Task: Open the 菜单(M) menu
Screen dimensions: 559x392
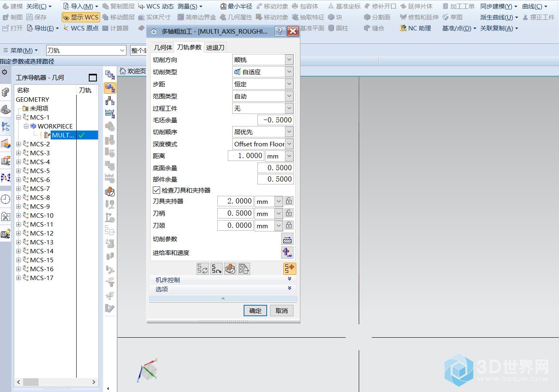Action: point(21,50)
